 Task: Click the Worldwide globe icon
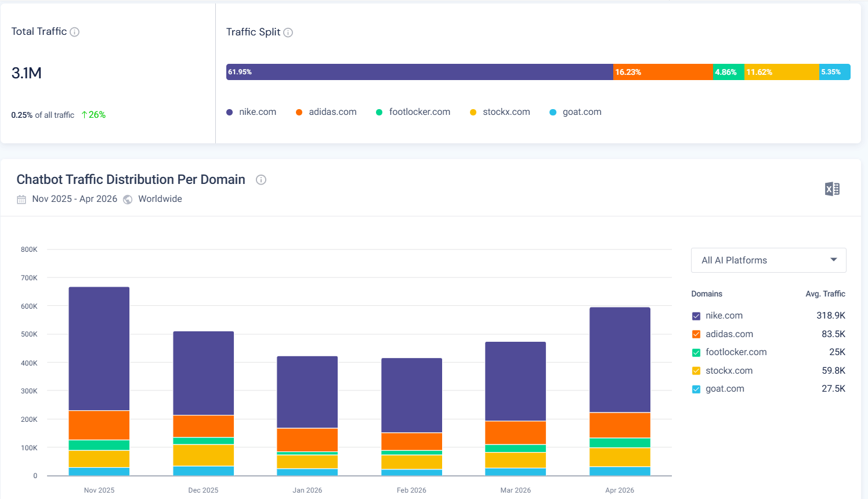tap(128, 200)
